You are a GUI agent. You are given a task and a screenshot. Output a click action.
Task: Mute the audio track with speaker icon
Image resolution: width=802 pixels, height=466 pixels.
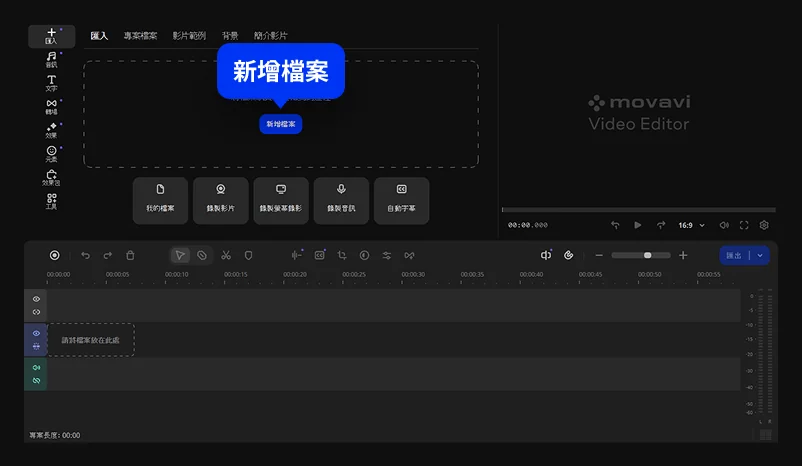pos(36,368)
